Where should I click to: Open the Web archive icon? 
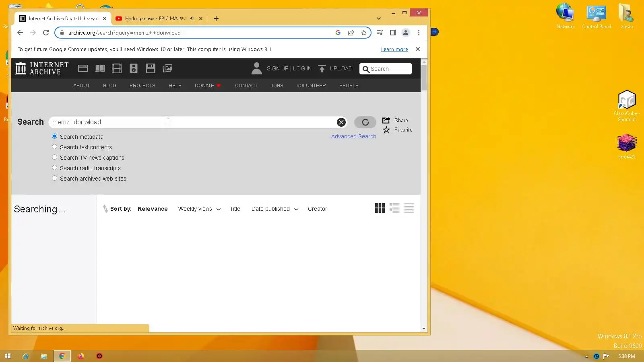click(x=83, y=68)
